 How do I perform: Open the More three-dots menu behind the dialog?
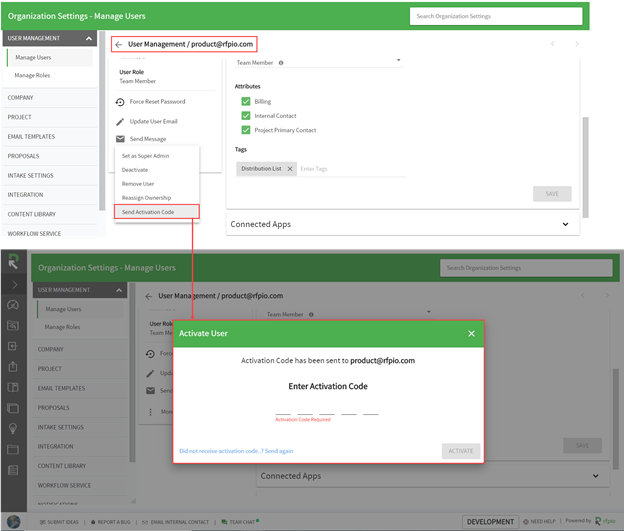(x=150, y=412)
